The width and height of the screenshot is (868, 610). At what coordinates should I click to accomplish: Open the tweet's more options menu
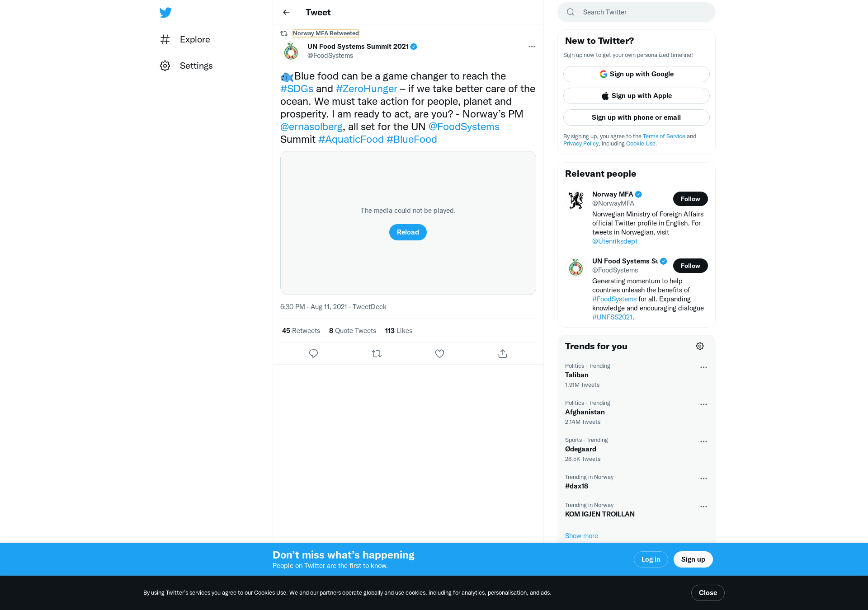532,47
